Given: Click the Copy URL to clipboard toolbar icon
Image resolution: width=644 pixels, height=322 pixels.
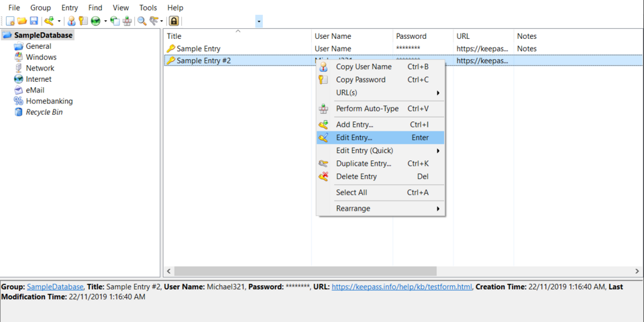Looking at the screenshot, I should [115, 21].
